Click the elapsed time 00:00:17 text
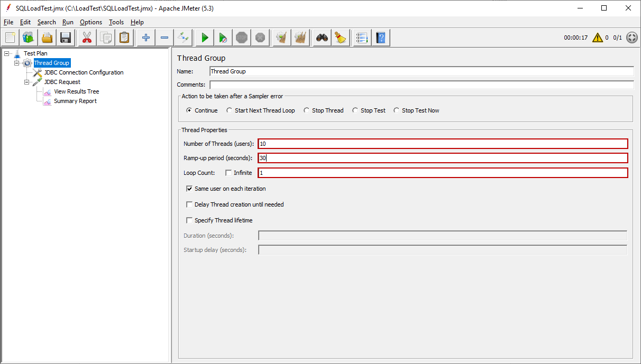The image size is (641, 364). coord(575,38)
